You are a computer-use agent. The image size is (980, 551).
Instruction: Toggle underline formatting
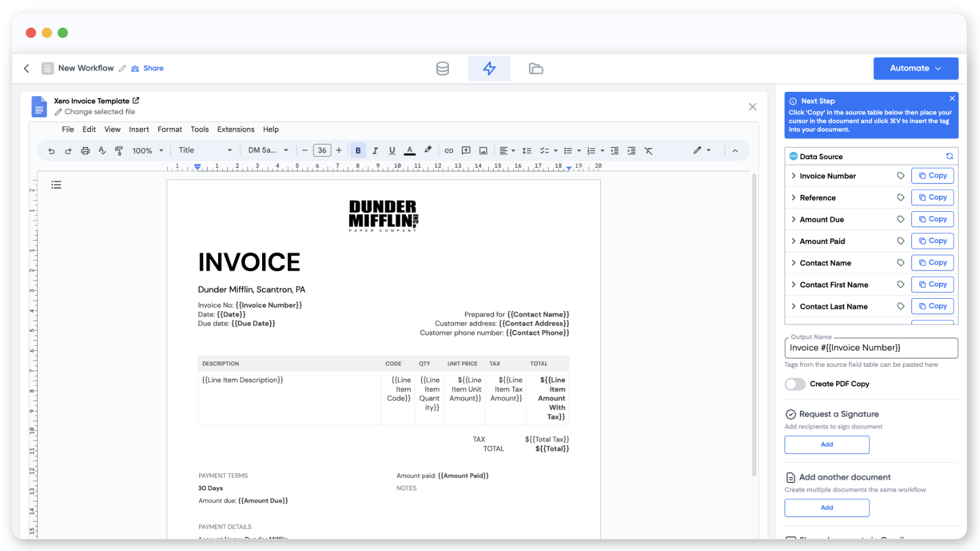tap(392, 151)
